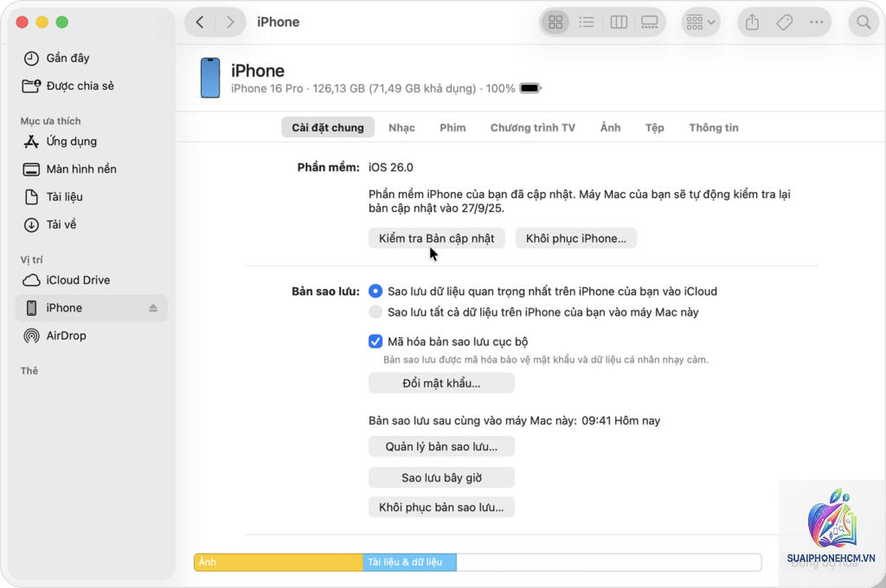Click the yellow Ảnh storage bar segment
886x588 pixels.
(x=279, y=562)
